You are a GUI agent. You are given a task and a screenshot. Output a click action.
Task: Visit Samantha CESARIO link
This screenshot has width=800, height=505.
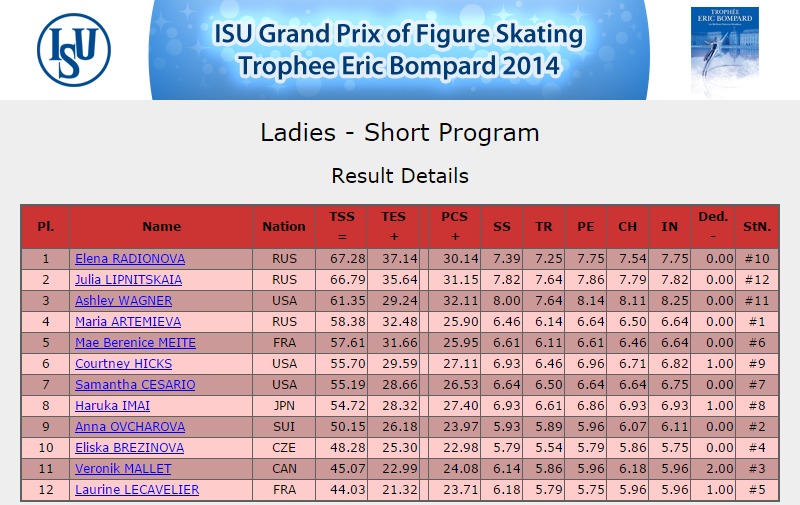coord(135,384)
